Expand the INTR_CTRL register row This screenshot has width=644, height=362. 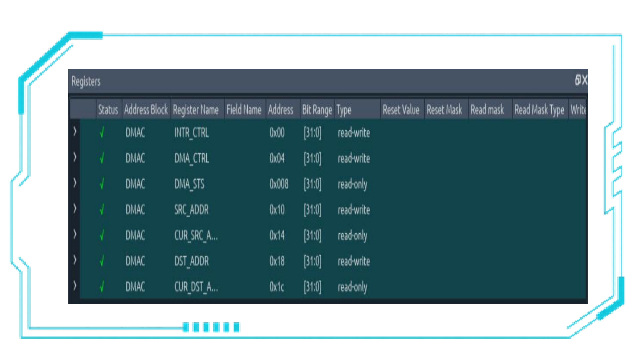point(75,131)
